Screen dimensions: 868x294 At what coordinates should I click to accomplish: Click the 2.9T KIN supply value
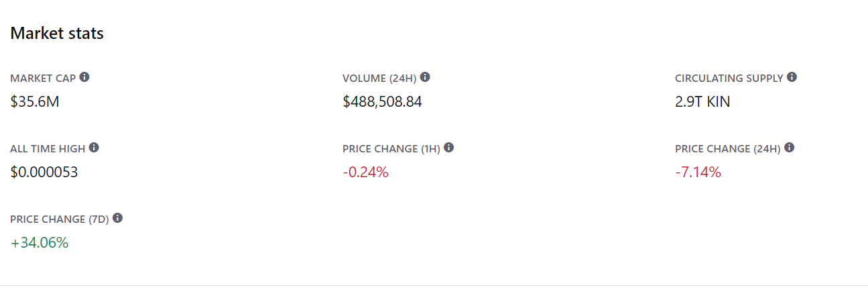click(702, 102)
